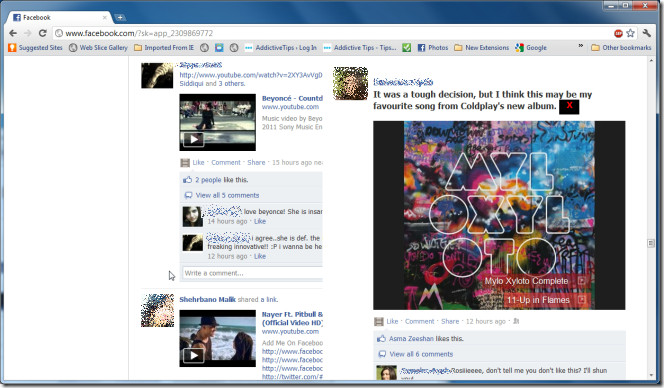Screen dimensions: 664x388
Task: Reload the Facebook page
Action: (42, 33)
